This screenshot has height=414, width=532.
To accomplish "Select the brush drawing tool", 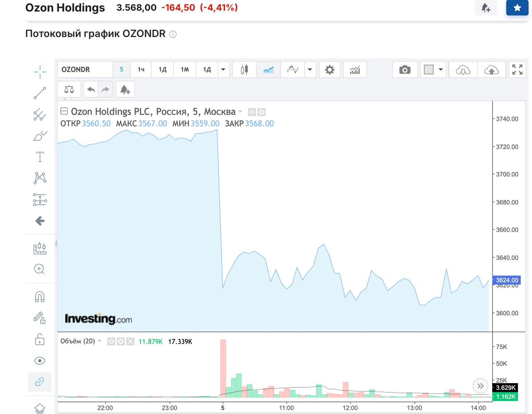I will pyautogui.click(x=40, y=136).
